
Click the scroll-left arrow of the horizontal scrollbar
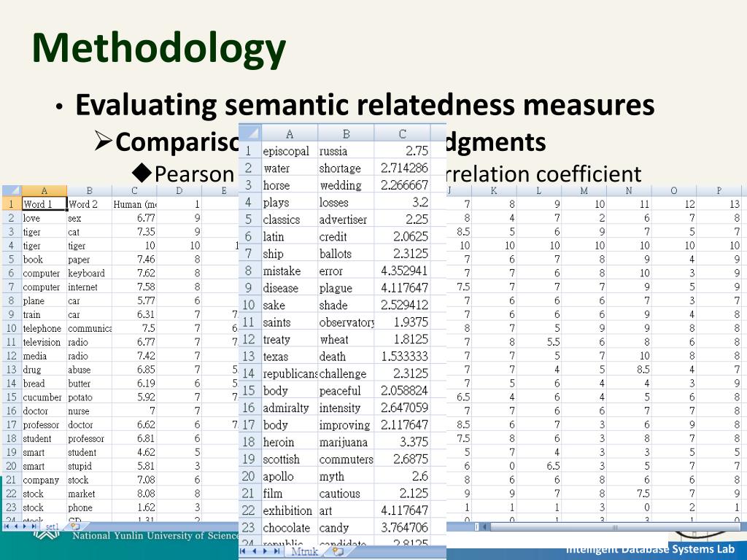tap(484, 526)
